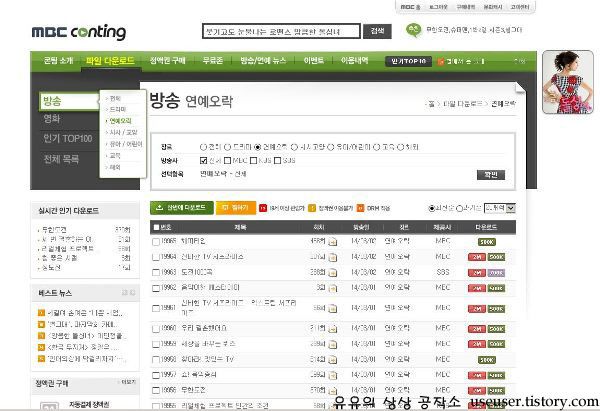Image resolution: width=600 pixels, height=411 pixels.
Task: Open the 방송/연예 뉴스 menu
Action: [x=263, y=60]
